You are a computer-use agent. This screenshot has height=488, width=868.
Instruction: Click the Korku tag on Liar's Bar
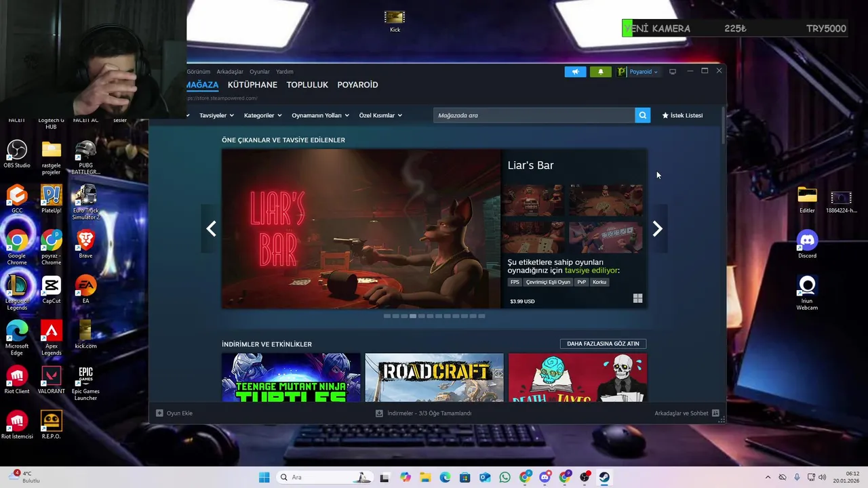coord(599,282)
